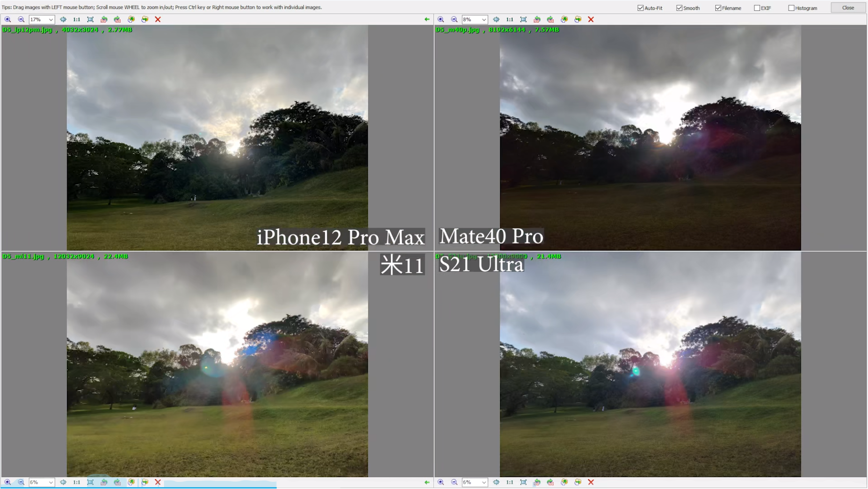Click the Close button
This screenshot has height=489, width=868.
click(848, 8)
